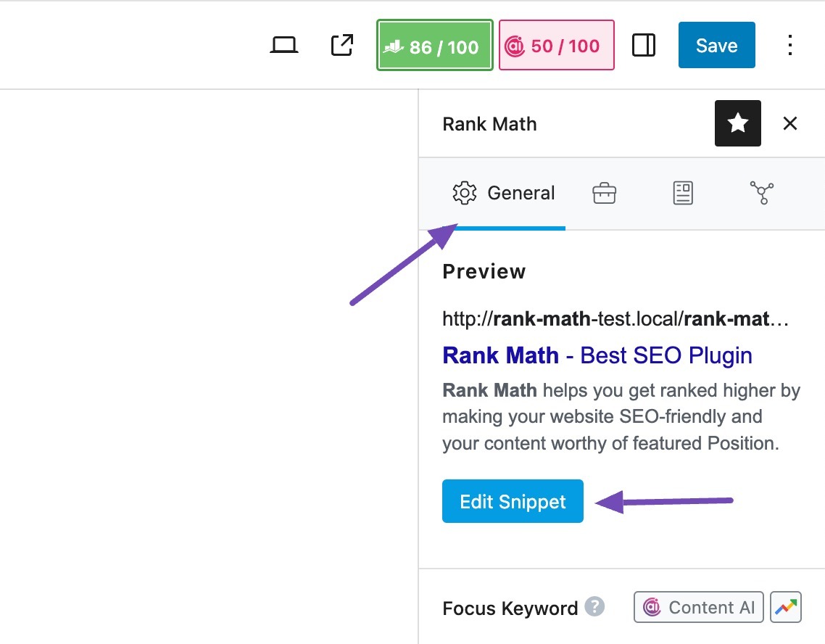
Task: Click the desktop preview laptop icon
Action: point(284,44)
